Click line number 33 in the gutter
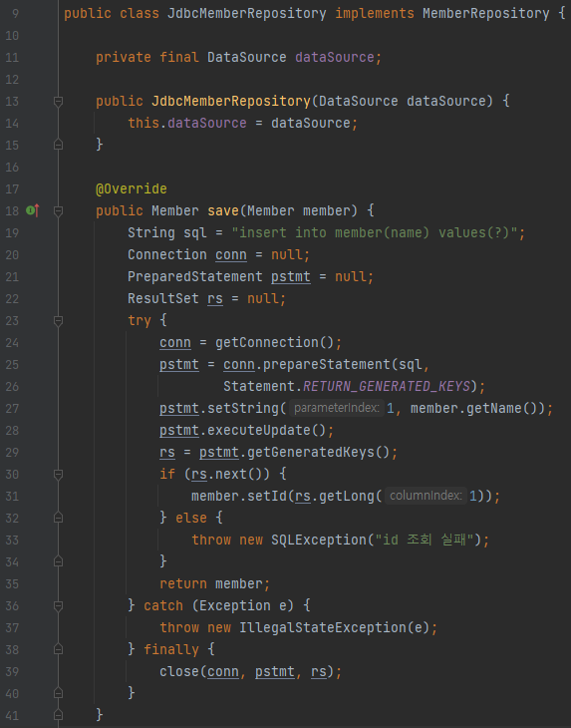The image size is (571, 728). click(12, 540)
